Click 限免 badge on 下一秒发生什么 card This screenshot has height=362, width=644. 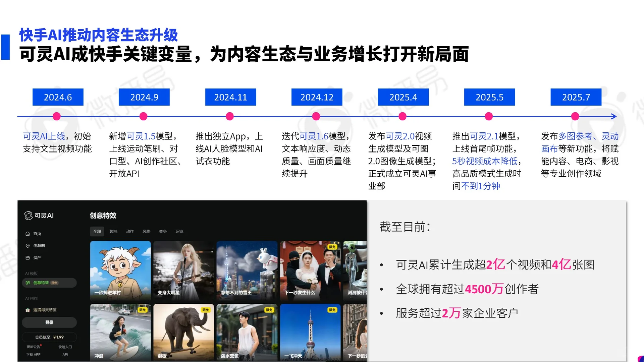point(332,247)
